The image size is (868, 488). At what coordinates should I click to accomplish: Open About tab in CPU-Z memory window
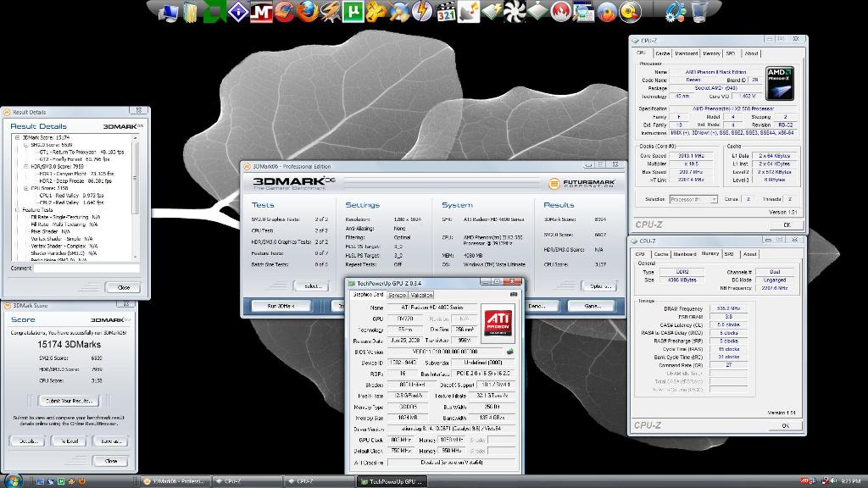coord(749,254)
